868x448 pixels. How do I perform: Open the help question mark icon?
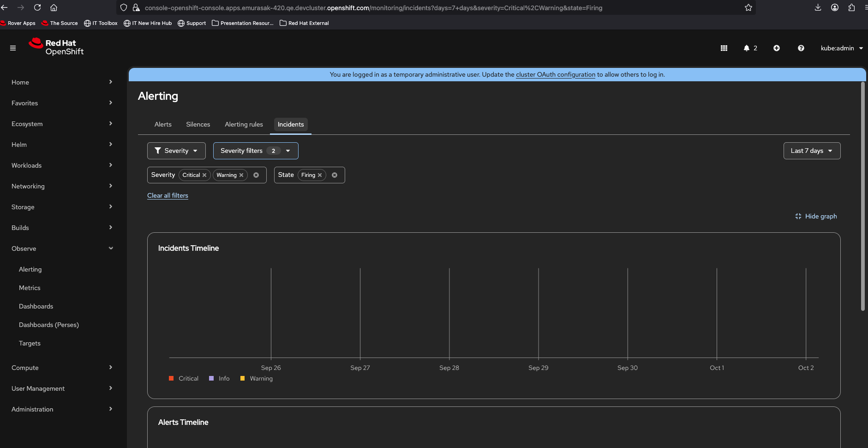[x=801, y=48]
